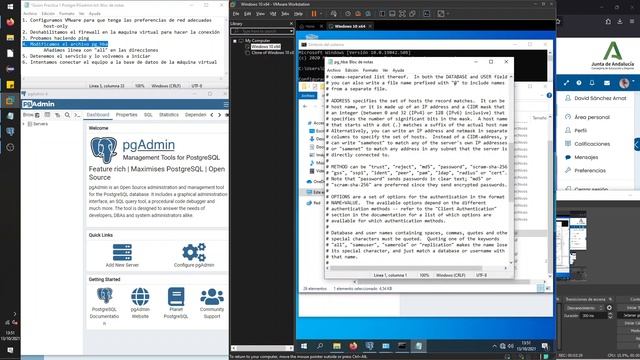Open pgAdmin Website globe icon
Viewport: 640px width, 360px height.
tap(140, 297)
